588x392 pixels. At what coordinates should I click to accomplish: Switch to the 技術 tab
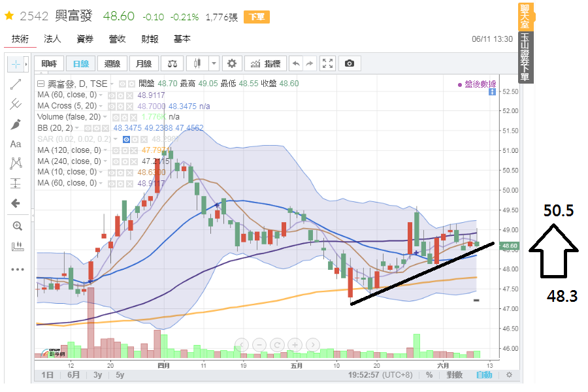pos(20,39)
